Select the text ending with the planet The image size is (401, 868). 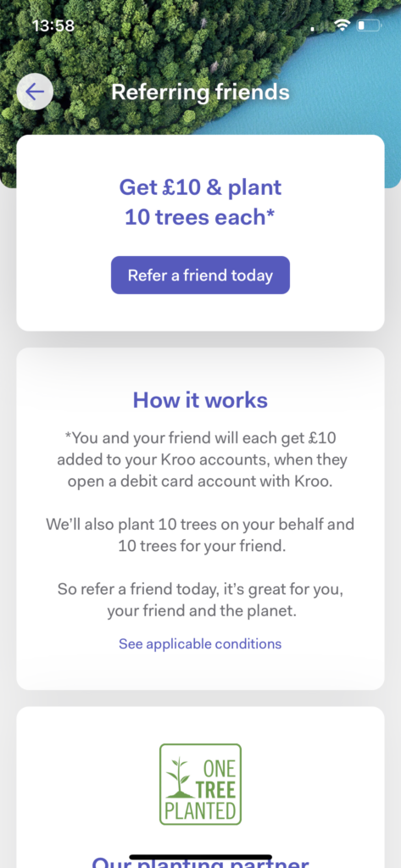click(200, 600)
